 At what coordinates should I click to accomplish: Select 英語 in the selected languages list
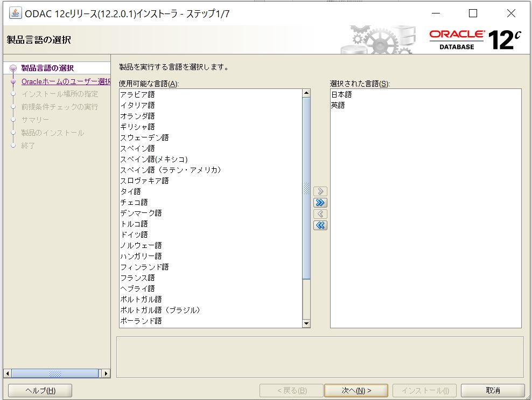click(338, 105)
